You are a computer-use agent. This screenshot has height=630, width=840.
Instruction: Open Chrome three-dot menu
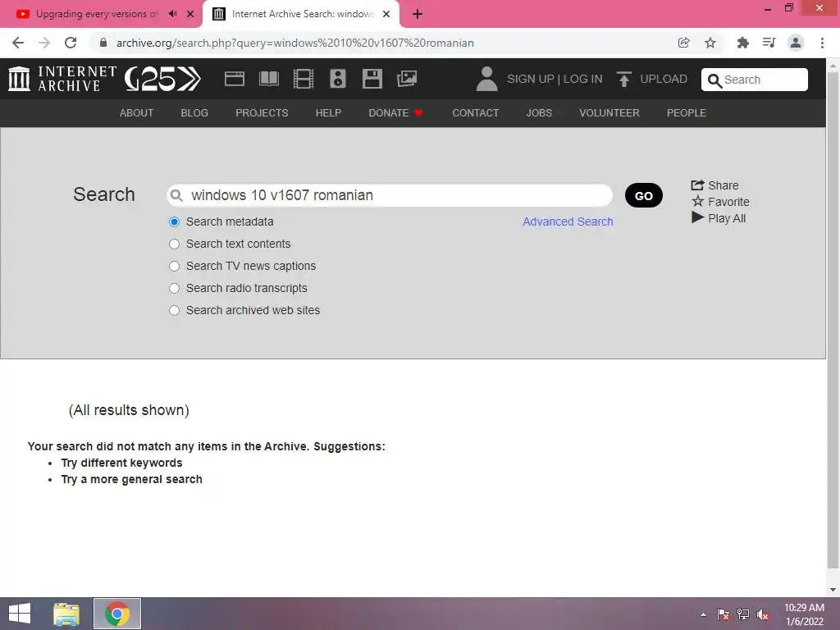click(x=822, y=43)
